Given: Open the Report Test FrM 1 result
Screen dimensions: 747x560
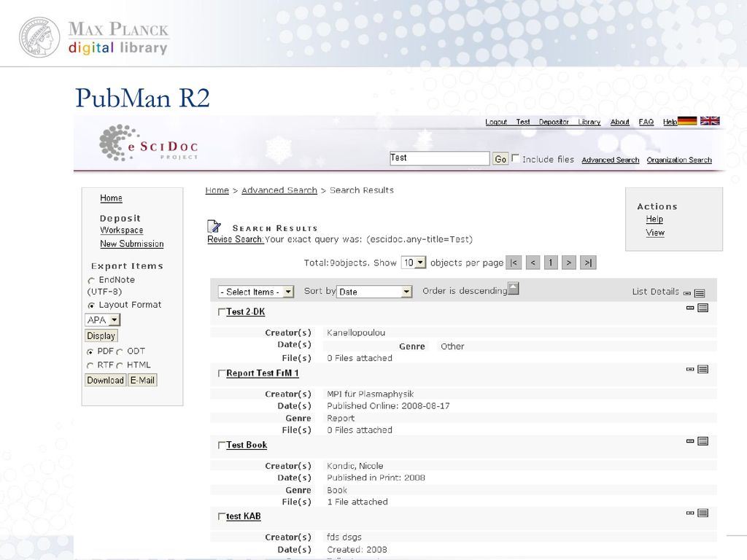Looking at the screenshot, I should tap(263, 373).
